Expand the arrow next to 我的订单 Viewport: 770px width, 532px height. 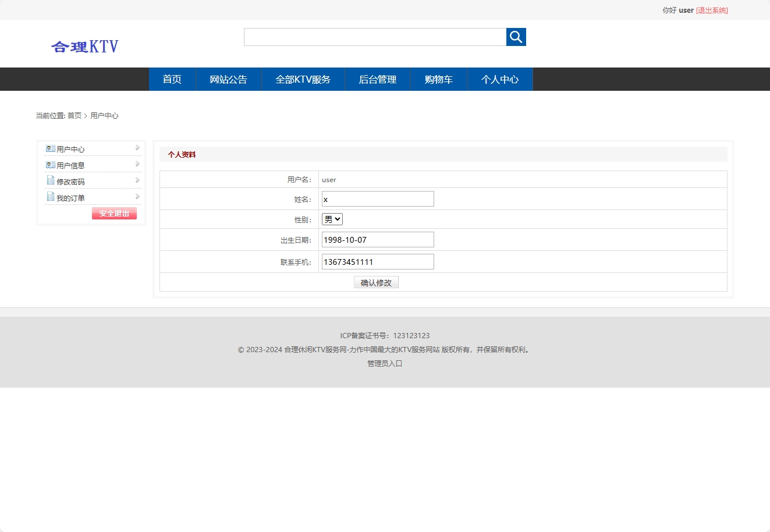[137, 196]
